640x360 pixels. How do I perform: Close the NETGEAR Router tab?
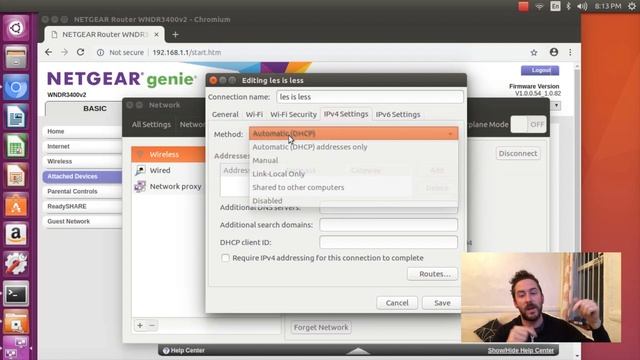156,35
